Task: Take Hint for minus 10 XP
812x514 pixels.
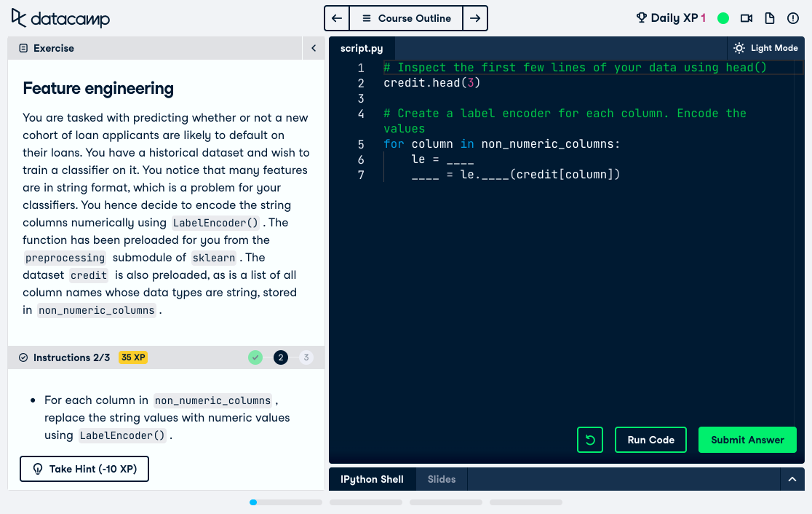Action: [84, 469]
